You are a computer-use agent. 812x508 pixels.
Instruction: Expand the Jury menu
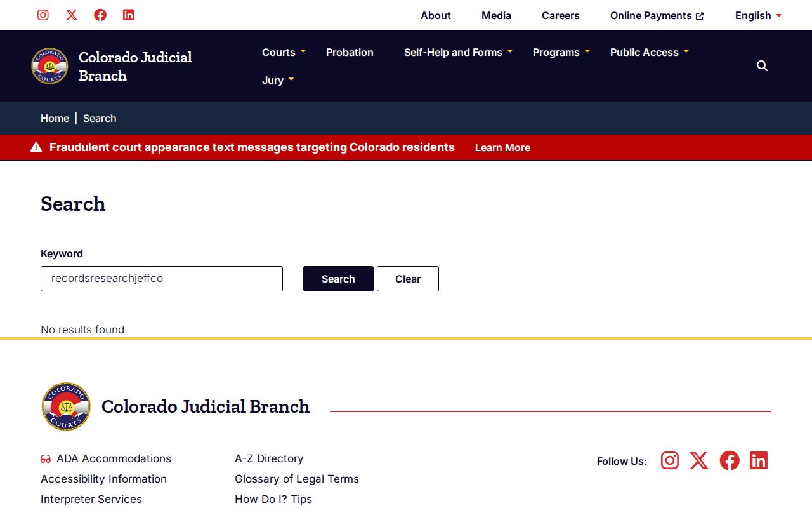(278, 80)
